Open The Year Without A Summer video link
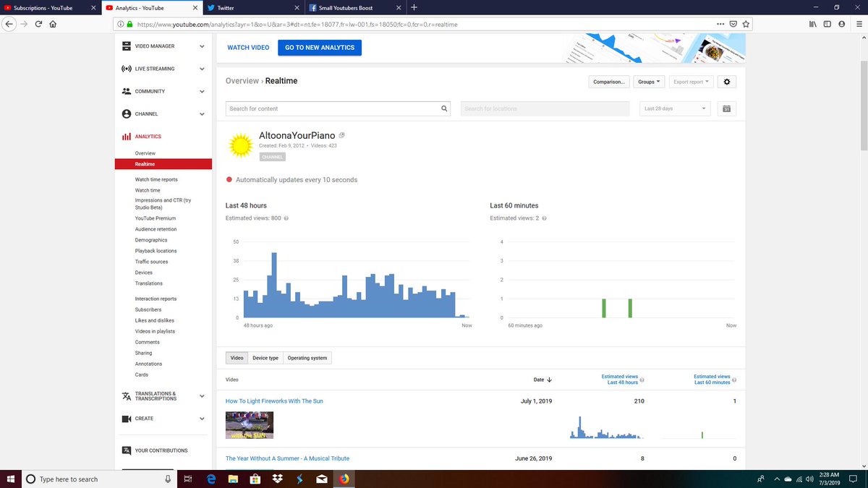The image size is (868, 488). coord(287,458)
